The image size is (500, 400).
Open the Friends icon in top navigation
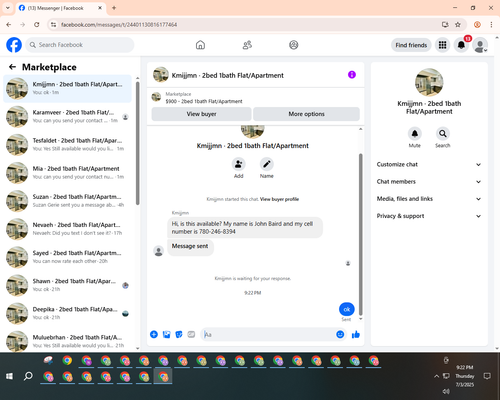tap(247, 45)
